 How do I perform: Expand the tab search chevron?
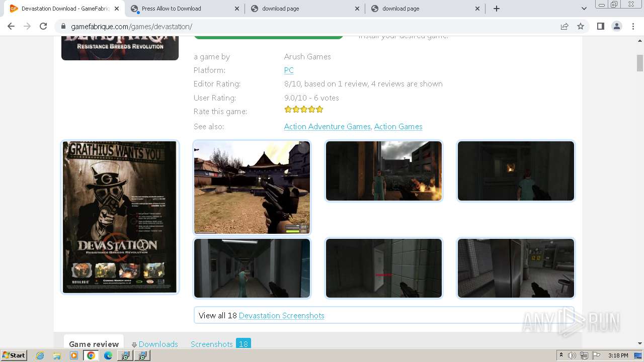point(584,9)
